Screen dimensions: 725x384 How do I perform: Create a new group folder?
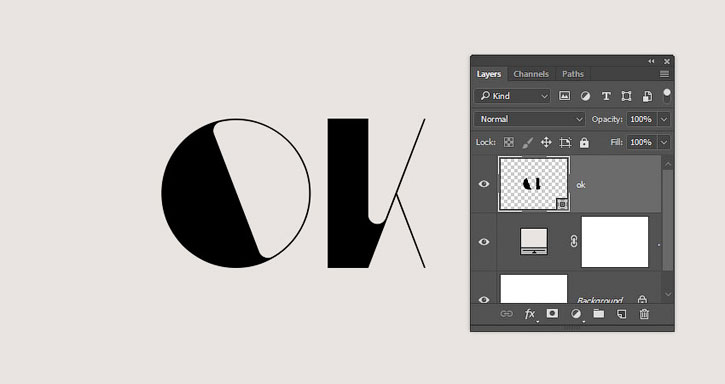599,314
